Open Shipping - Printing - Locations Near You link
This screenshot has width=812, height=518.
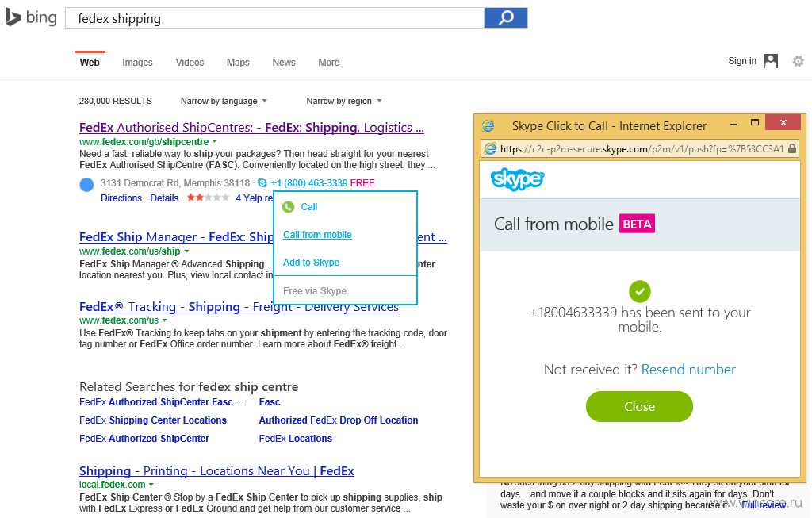(216, 471)
